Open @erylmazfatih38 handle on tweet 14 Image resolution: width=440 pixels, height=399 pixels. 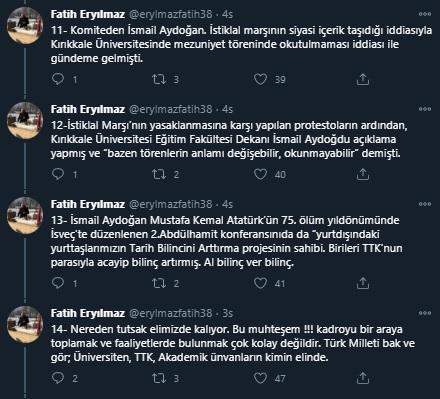coord(170,313)
